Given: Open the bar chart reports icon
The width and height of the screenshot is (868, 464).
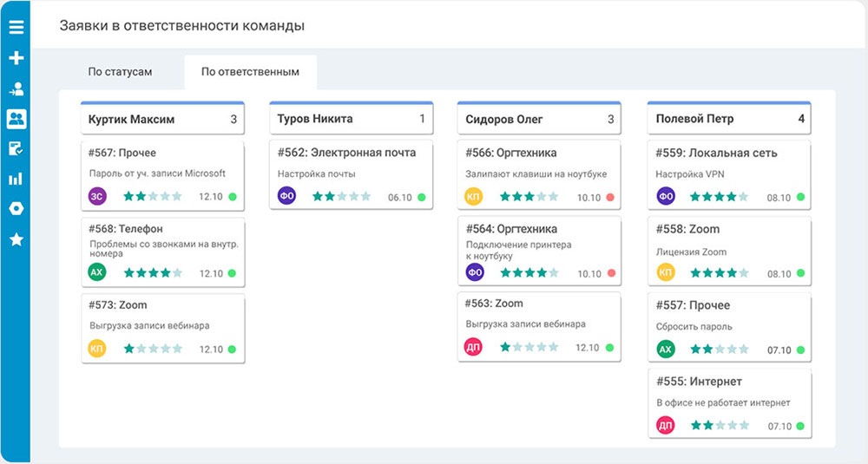Looking at the screenshot, I should pos(16,180).
